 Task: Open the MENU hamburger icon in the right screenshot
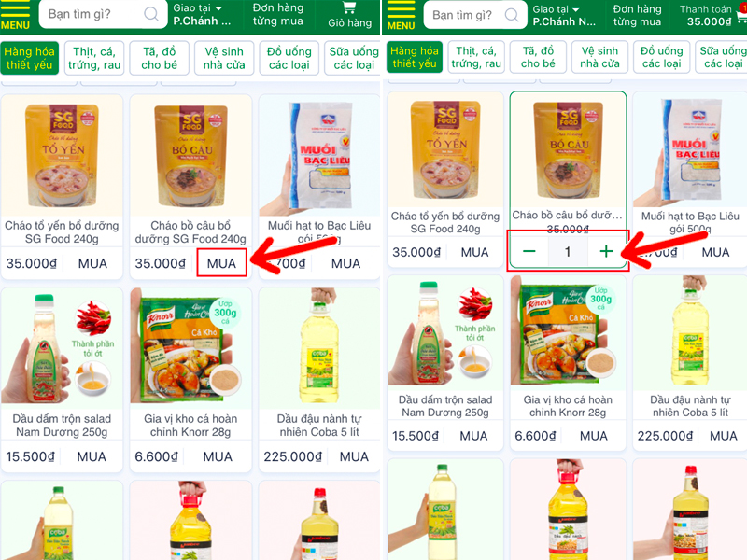[x=401, y=15]
